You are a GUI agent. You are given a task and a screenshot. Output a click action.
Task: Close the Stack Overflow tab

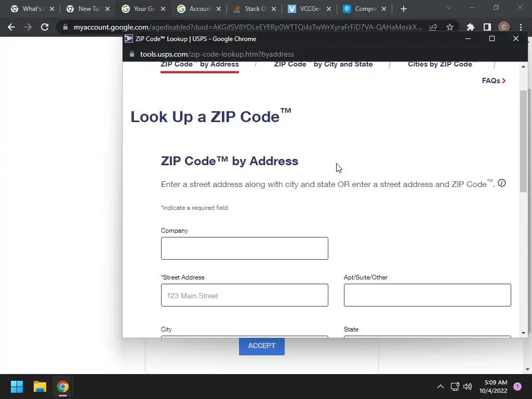point(274,9)
